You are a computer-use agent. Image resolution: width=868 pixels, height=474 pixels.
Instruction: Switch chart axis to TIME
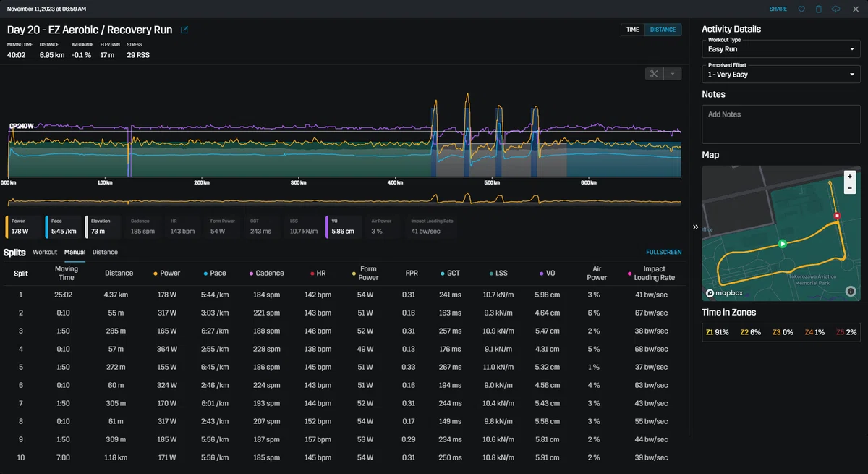tap(632, 30)
